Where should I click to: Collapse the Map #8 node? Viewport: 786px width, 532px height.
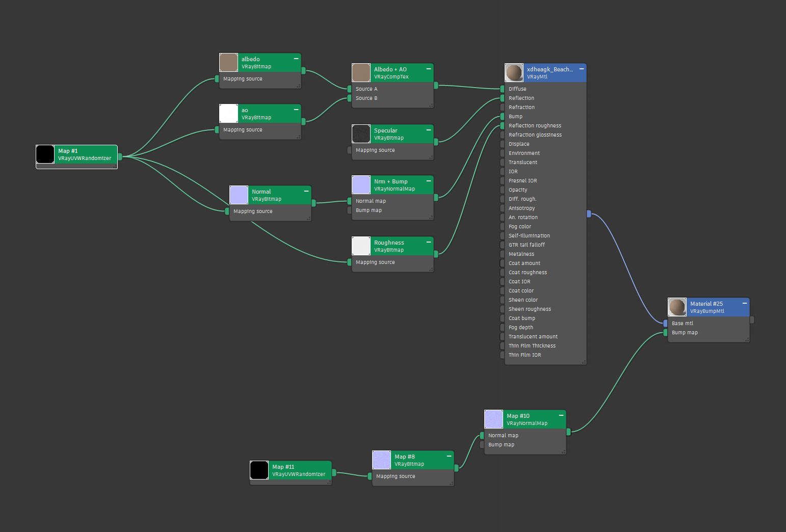click(x=449, y=456)
